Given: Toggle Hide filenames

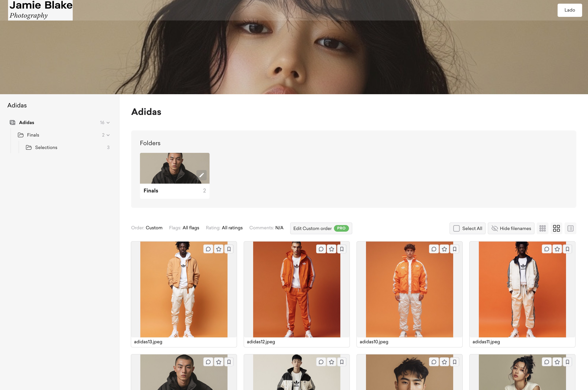Looking at the screenshot, I should click(x=511, y=228).
